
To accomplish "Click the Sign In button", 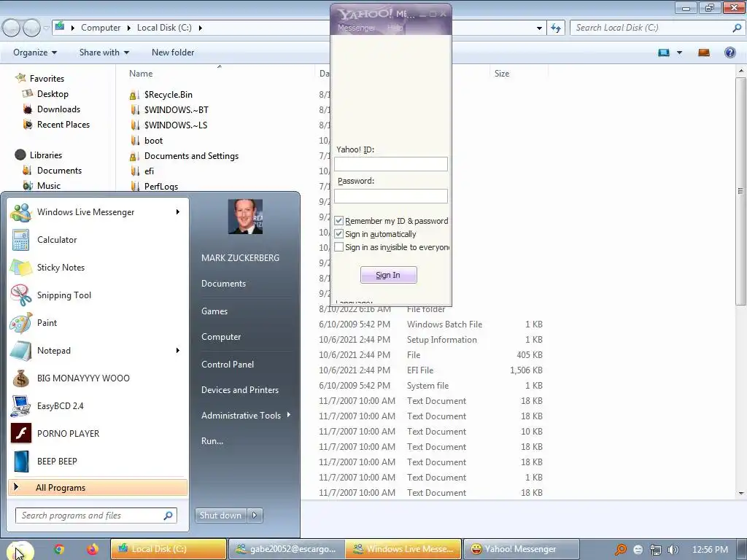I will tap(388, 275).
